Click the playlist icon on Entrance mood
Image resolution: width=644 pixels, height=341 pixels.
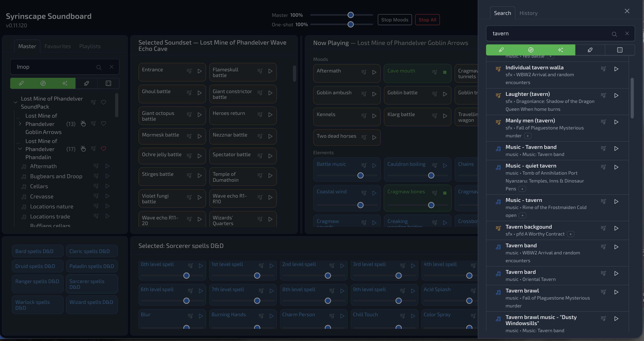pyautogui.click(x=189, y=71)
